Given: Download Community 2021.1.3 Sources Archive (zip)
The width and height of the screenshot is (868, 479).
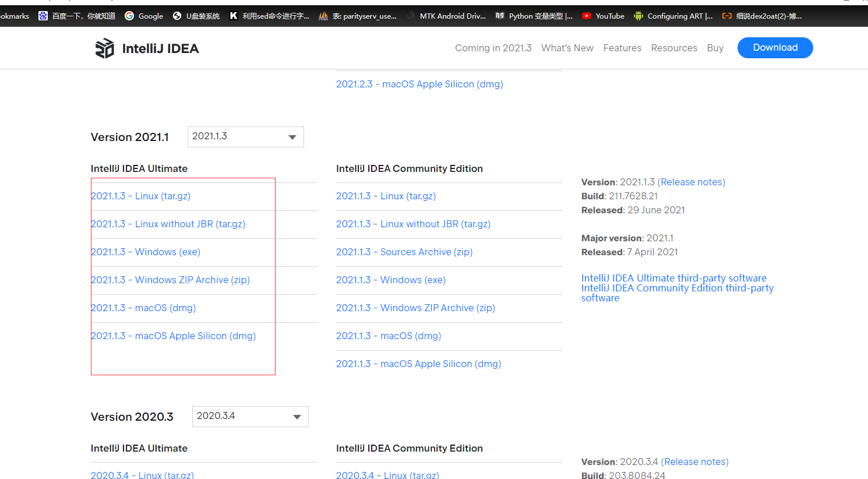Looking at the screenshot, I should pyautogui.click(x=404, y=252).
